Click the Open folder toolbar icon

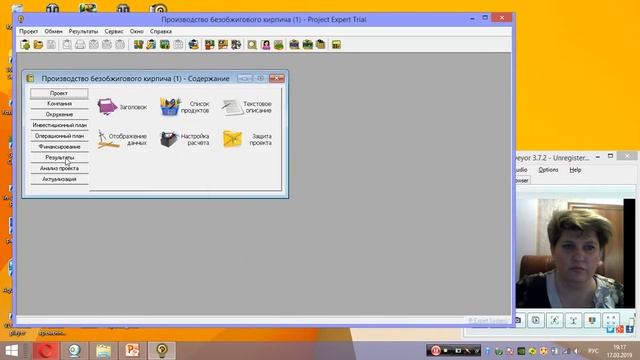tap(38, 44)
